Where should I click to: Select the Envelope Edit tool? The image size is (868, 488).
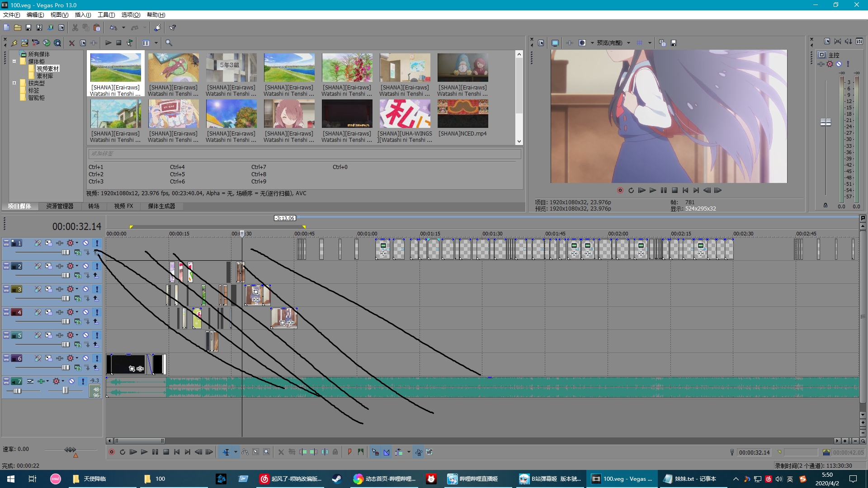point(245,452)
